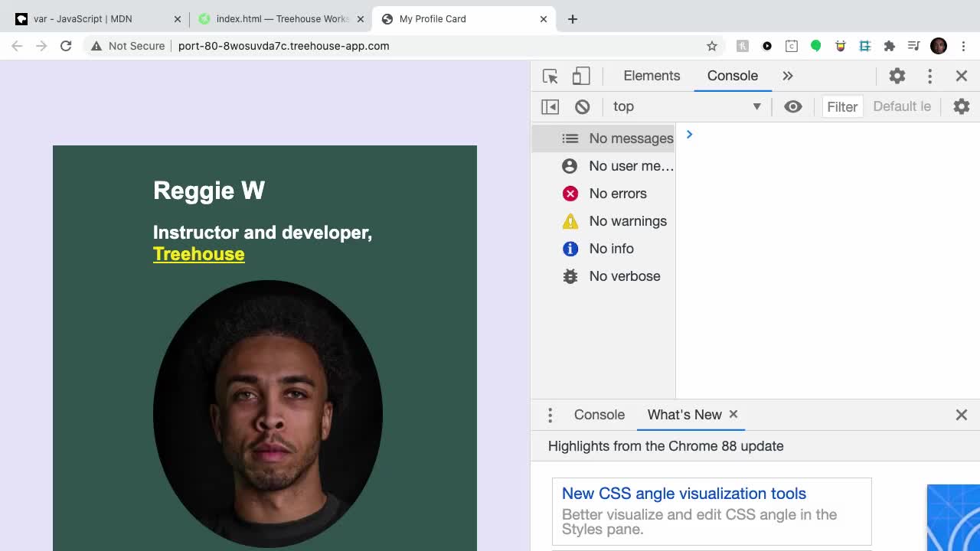Hide the console sidebar

(x=549, y=106)
